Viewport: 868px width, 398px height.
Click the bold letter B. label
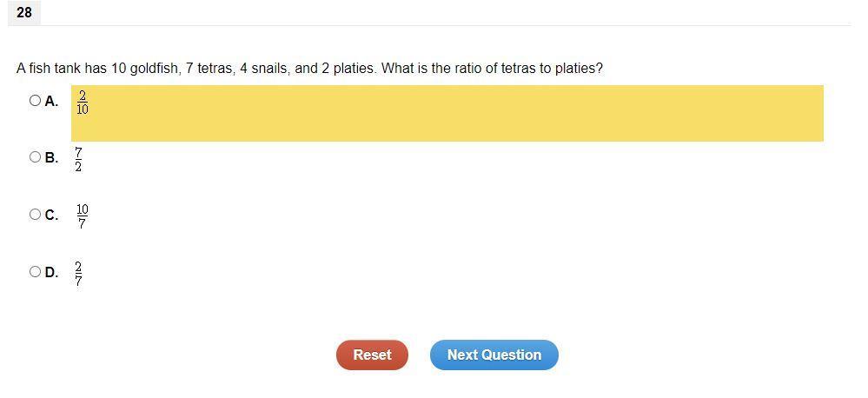51,158
